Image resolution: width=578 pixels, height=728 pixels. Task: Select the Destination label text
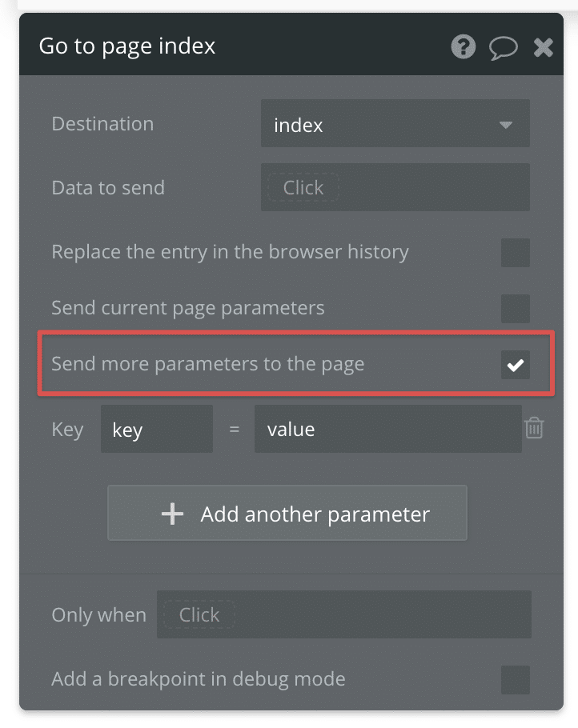(102, 124)
